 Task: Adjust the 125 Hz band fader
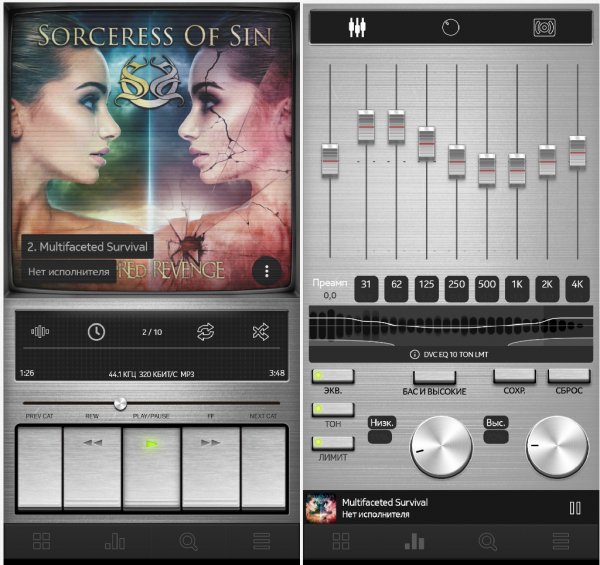427,142
